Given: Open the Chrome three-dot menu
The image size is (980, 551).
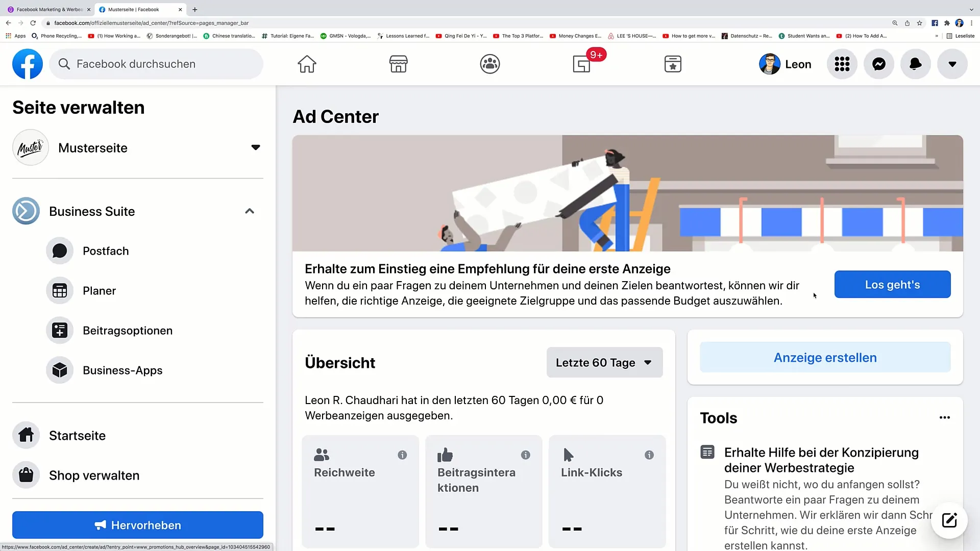Looking at the screenshot, I should 972,23.
